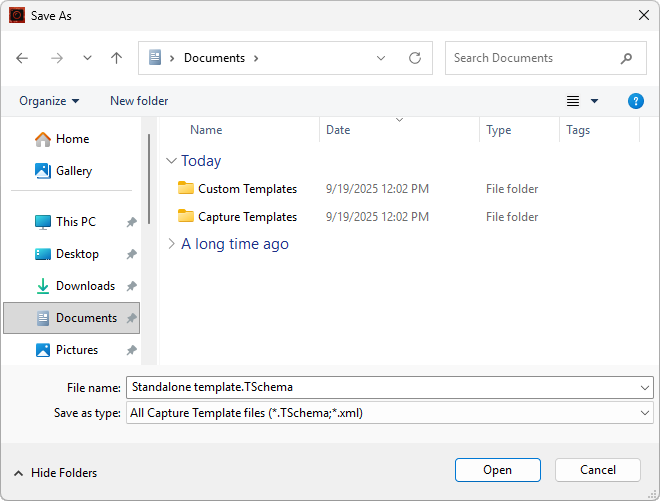Refresh the Documents folder view
660x501 pixels.
pyautogui.click(x=414, y=58)
